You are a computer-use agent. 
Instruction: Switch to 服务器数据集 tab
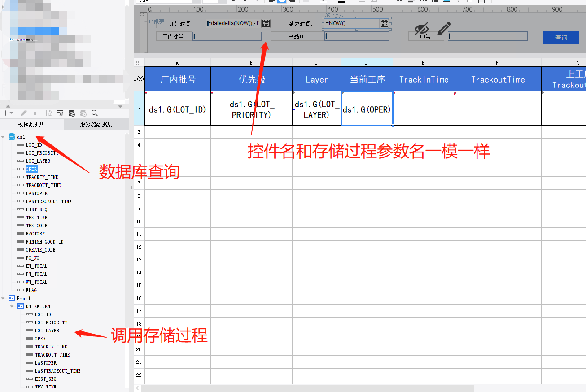click(96, 124)
